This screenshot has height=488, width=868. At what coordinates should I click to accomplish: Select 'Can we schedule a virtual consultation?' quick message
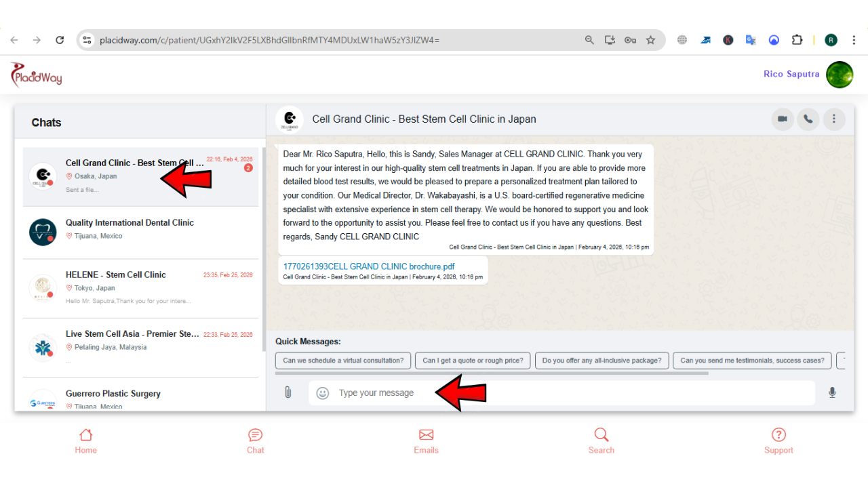click(x=343, y=361)
